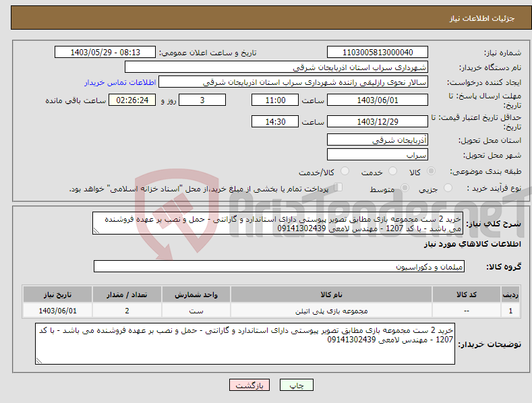Click the unit cell ست
This screenshot has width=532, height=403.
point(196,311)
